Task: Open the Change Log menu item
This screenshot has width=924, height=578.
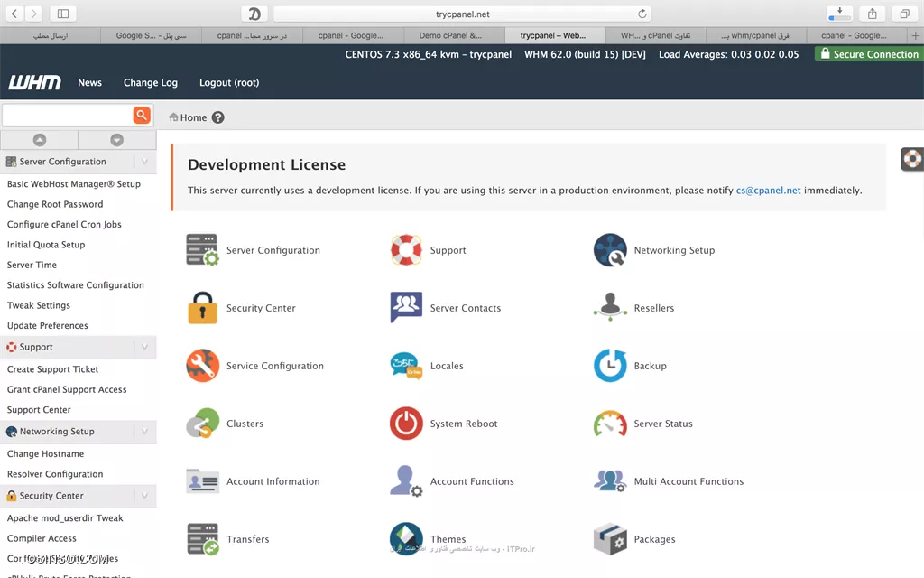Action: [x=151, y=82]
